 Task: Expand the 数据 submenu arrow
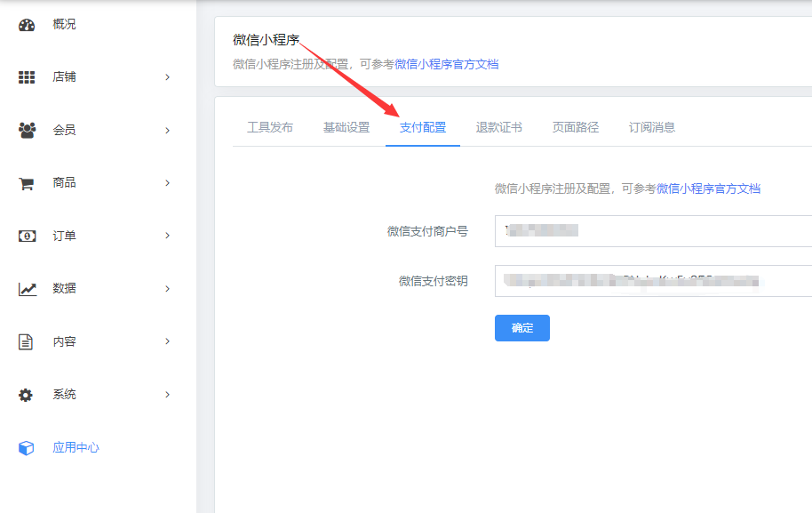(167, 289)
